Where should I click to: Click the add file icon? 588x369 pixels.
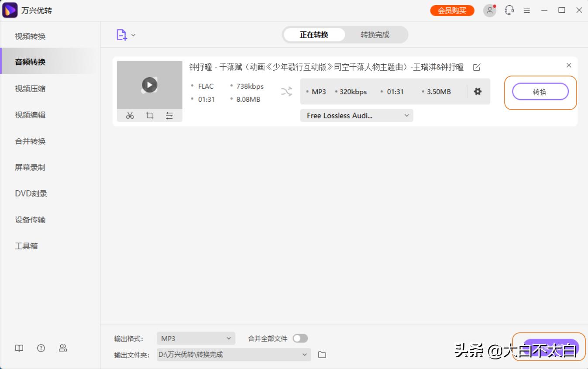[x=122, y=35]
